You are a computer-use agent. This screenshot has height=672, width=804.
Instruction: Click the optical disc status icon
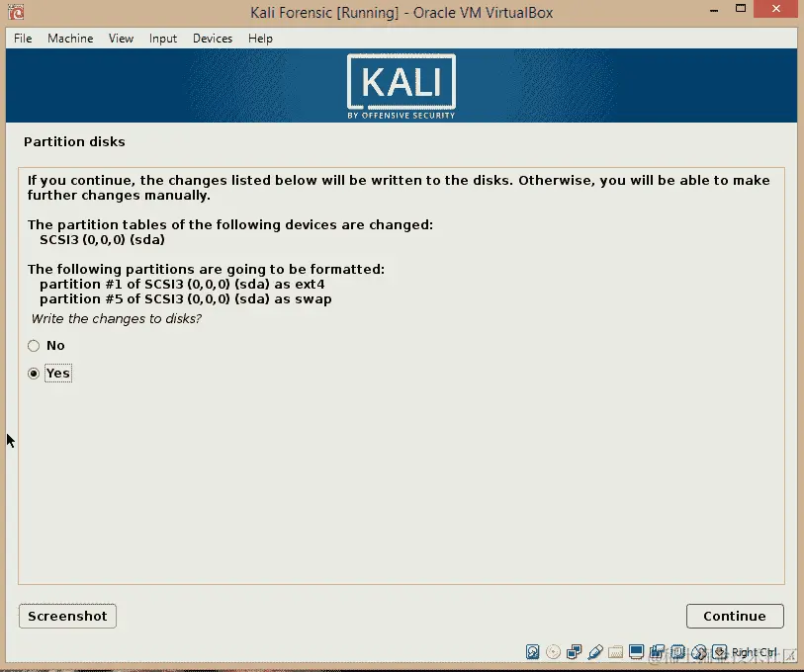[553, 652]
